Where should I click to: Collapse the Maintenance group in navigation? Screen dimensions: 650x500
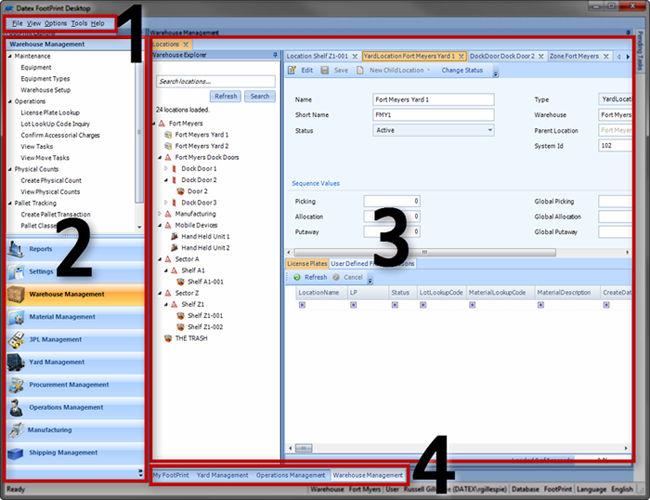[10, 56]
